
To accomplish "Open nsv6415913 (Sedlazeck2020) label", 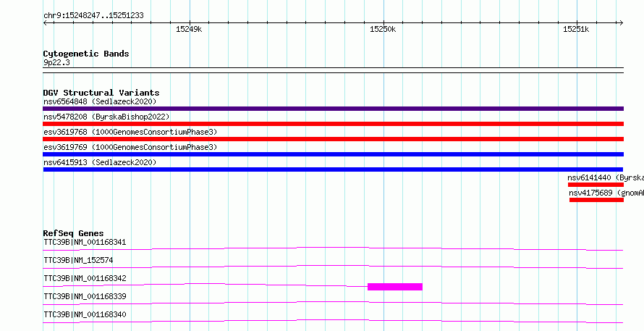I will 100,162.
